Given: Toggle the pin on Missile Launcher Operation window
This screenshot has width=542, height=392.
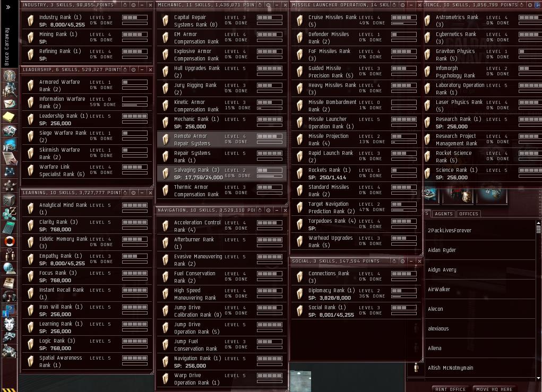Looking at the screenshot, I should coord(394,5).
